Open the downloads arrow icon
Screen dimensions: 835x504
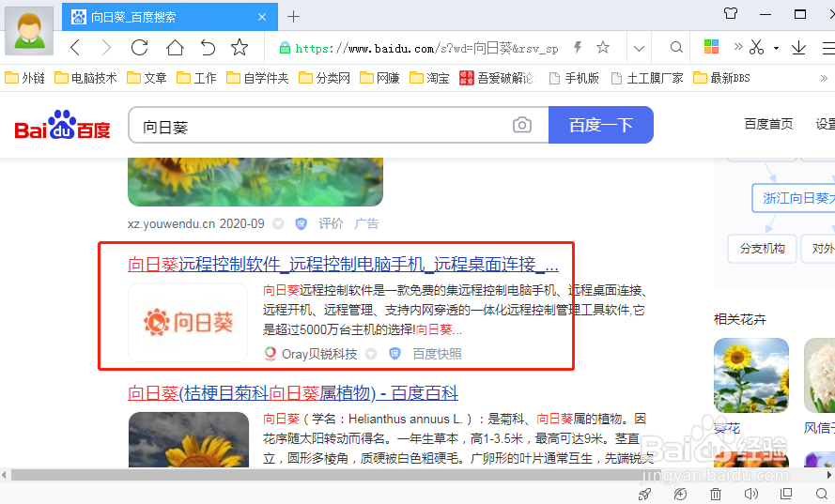click(x=798, y=47)
